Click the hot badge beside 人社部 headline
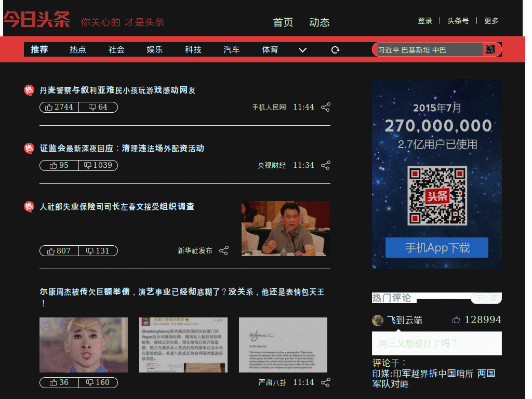The width and height of the screenshot is (532, 399). pos(29,206)
